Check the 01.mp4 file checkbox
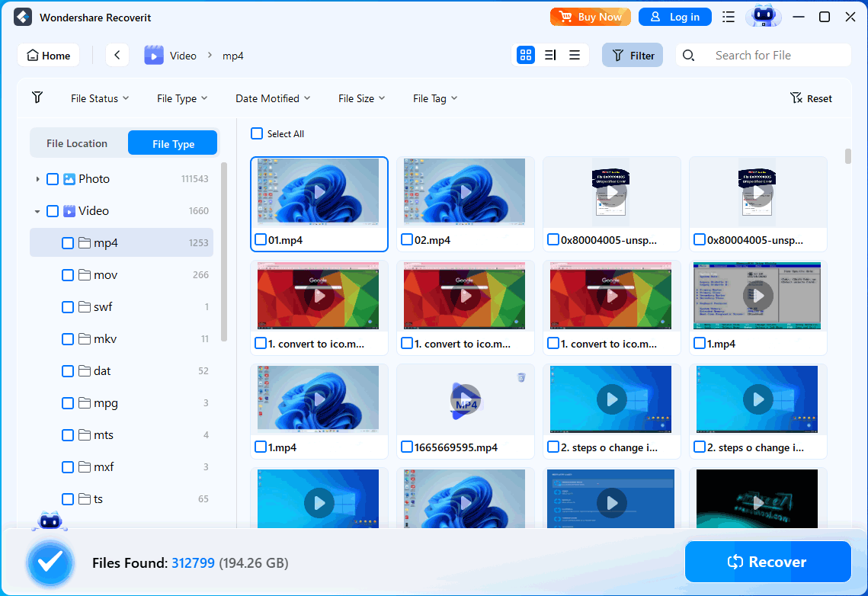Viewport: 868px width, 596px height. (x=260, y=239)
